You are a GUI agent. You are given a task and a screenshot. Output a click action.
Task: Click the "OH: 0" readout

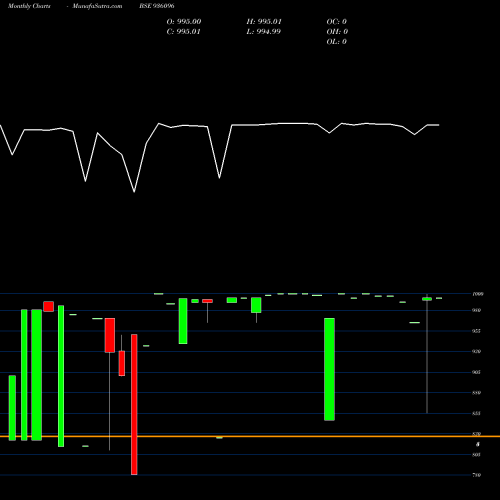coord(337,32)
